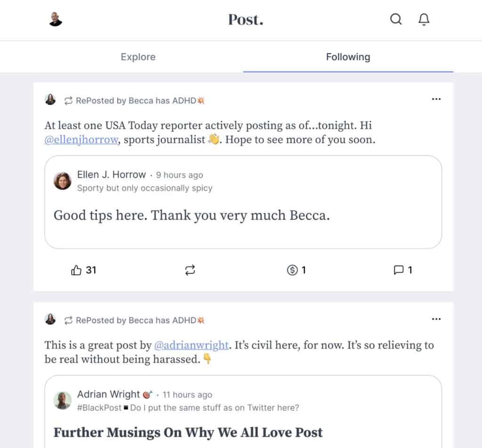Select the Following tab

[348, 57]
